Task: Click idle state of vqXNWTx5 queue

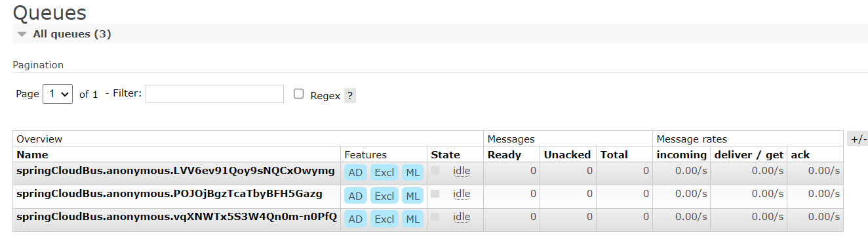Action: [462, 217]
